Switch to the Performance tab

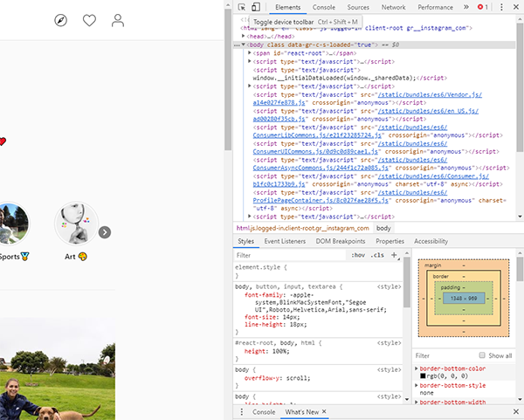pos(435,7)
